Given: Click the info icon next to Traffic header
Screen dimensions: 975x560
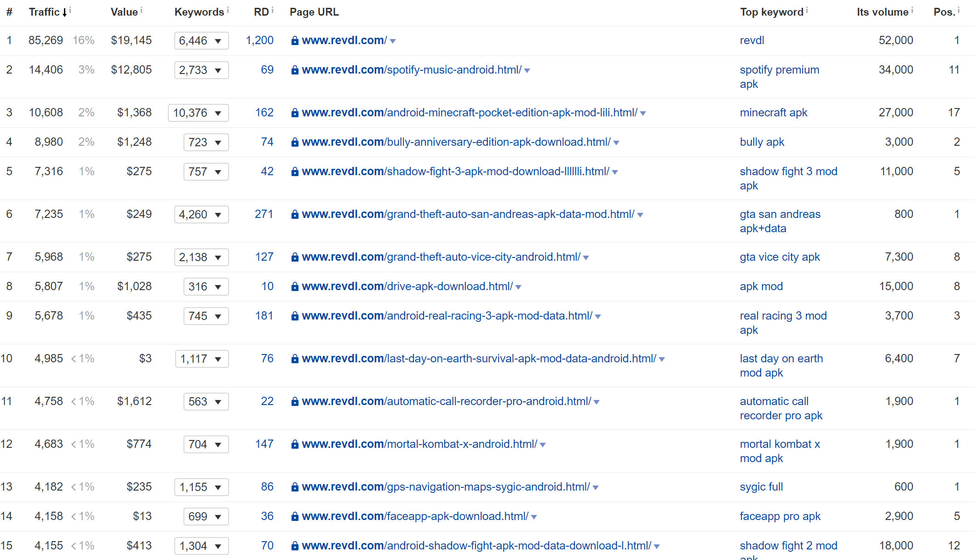Looking at the screenshot, I should (70, 10).
